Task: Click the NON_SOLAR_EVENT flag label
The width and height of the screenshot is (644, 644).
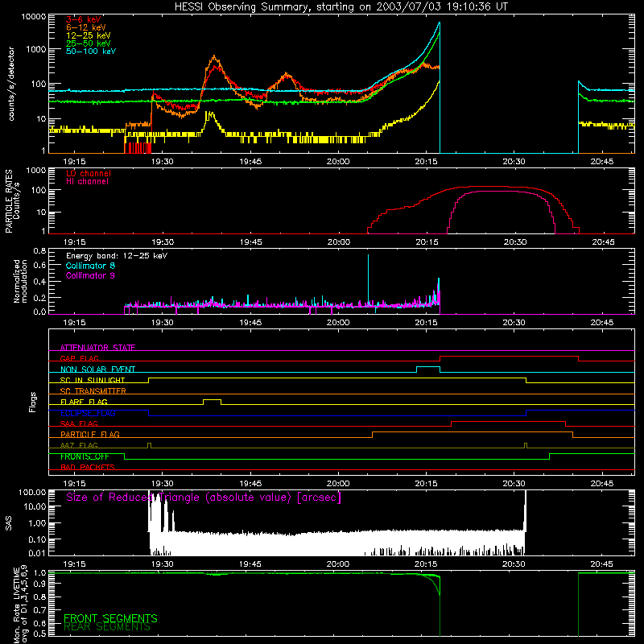Action: click(97, 369)
